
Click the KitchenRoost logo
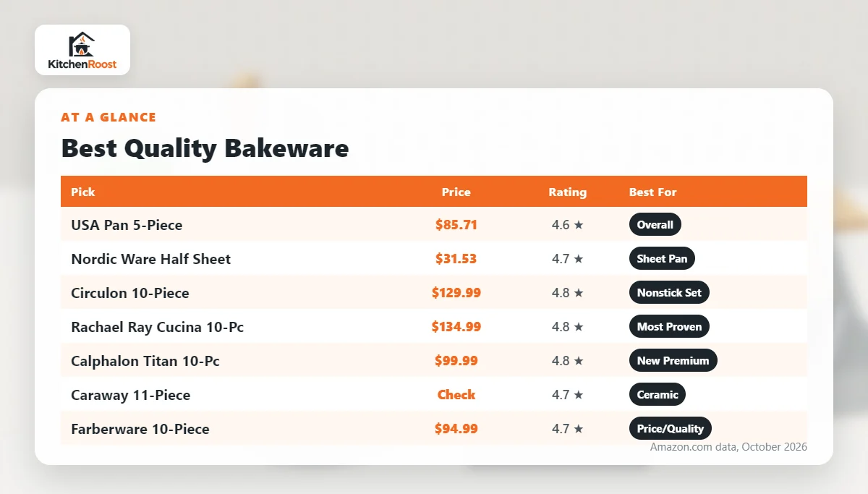82,50
